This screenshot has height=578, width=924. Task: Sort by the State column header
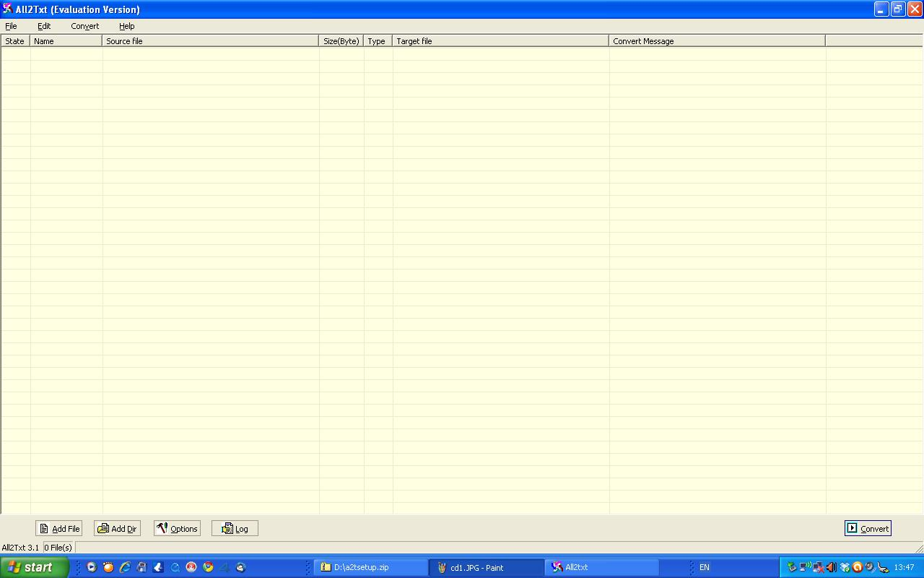click(x=15, y=41)
